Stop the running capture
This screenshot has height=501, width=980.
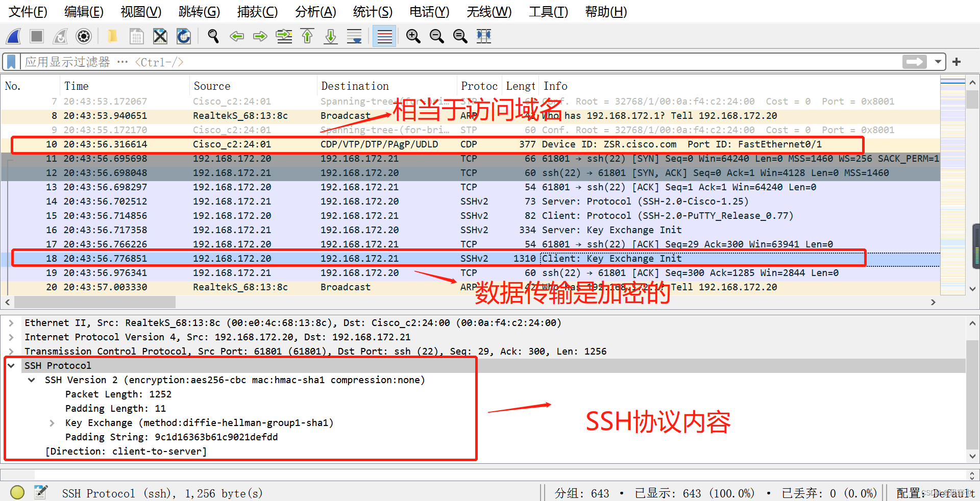pos(36,36)
